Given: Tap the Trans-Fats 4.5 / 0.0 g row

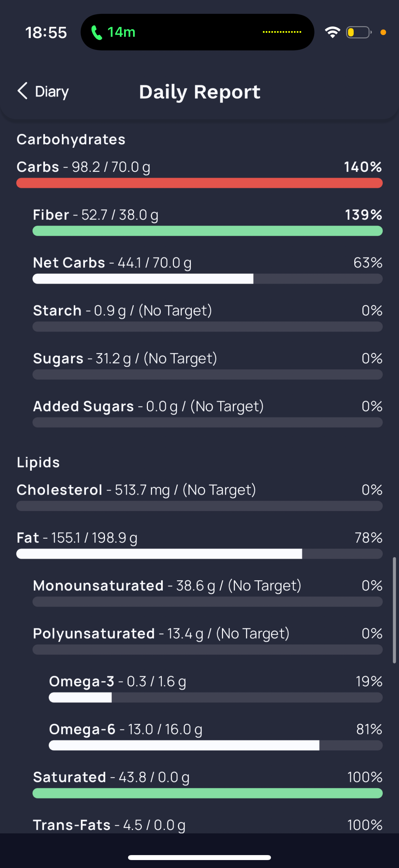Looking at the screenshot, I should (207, 825).
